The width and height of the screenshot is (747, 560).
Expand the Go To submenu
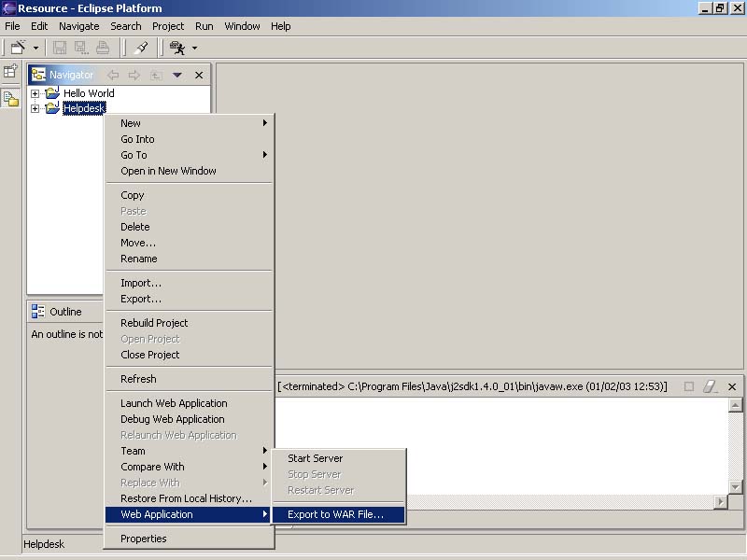[190, 155]
